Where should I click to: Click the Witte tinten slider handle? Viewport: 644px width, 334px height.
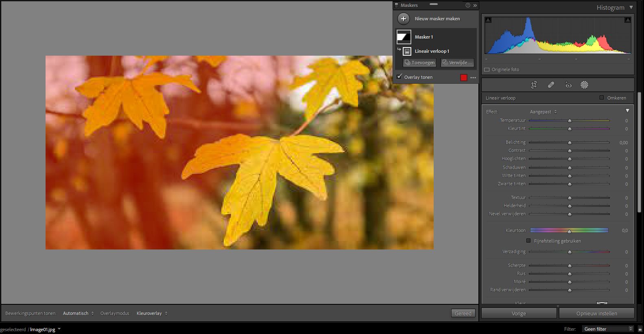[570, 176]
